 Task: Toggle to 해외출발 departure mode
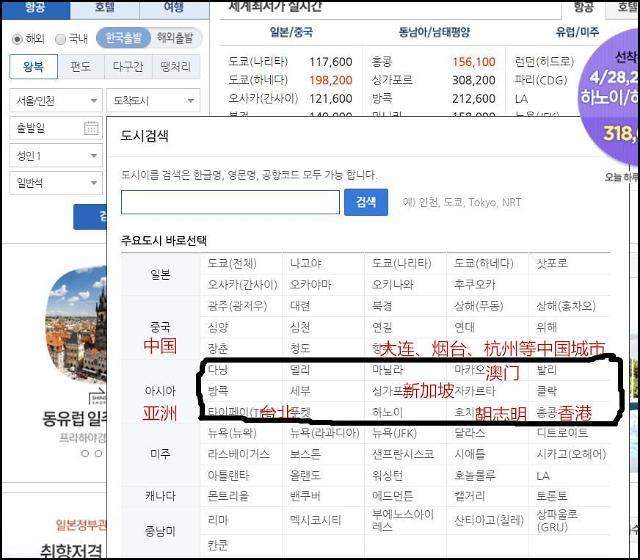tap(175, 38)
